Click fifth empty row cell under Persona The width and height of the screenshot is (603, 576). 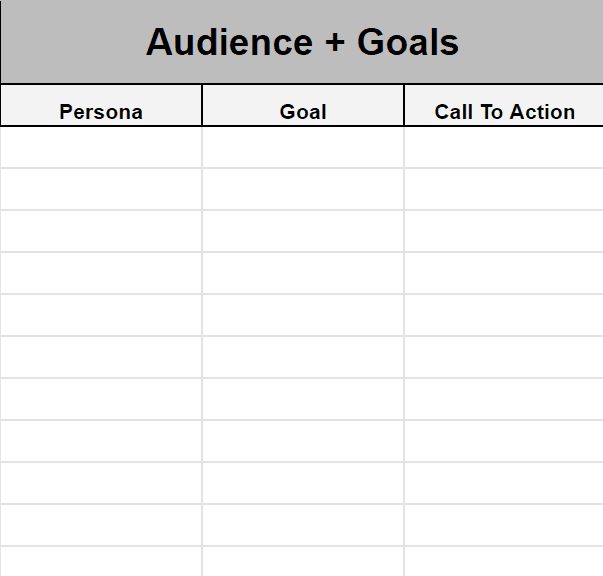(101, 315)
